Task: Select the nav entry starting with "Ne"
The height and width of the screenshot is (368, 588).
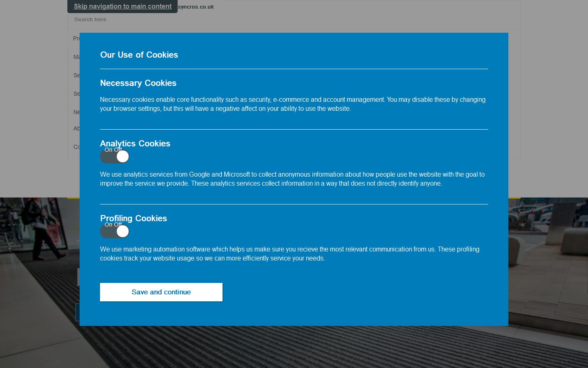Action: 76,112
